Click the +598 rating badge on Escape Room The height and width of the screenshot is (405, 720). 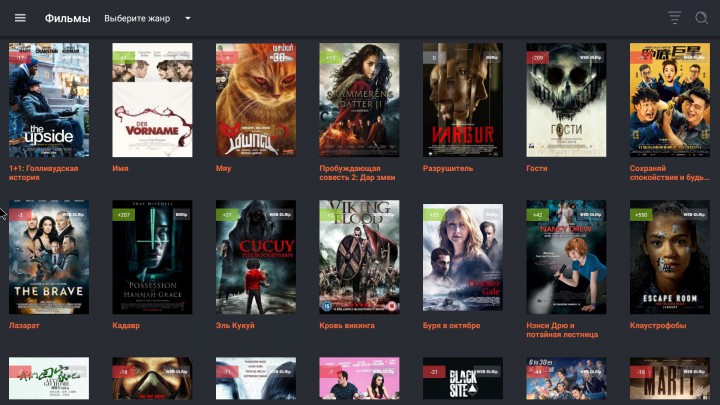click(640, 215)
